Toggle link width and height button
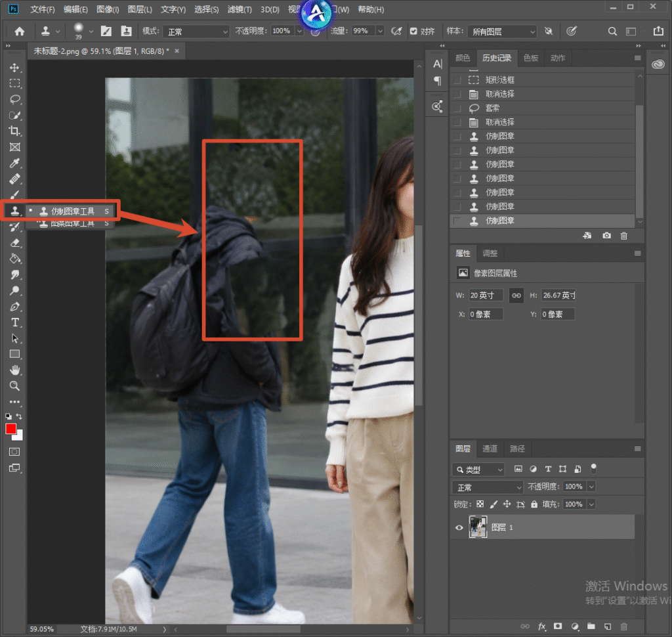This screenshot has width=672, height=637. tap(516, 296)
